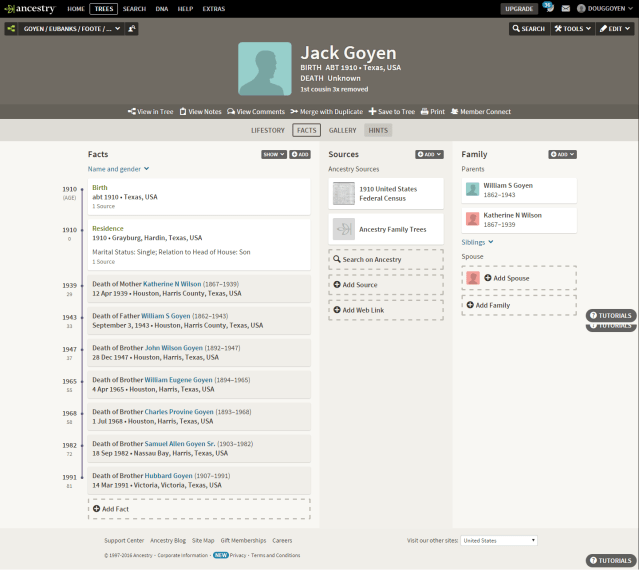Image resolution: width=639 pixels, height=570 pixels.
Task: Click Katherine N Wilson's avatar icon
Action: 473,219
